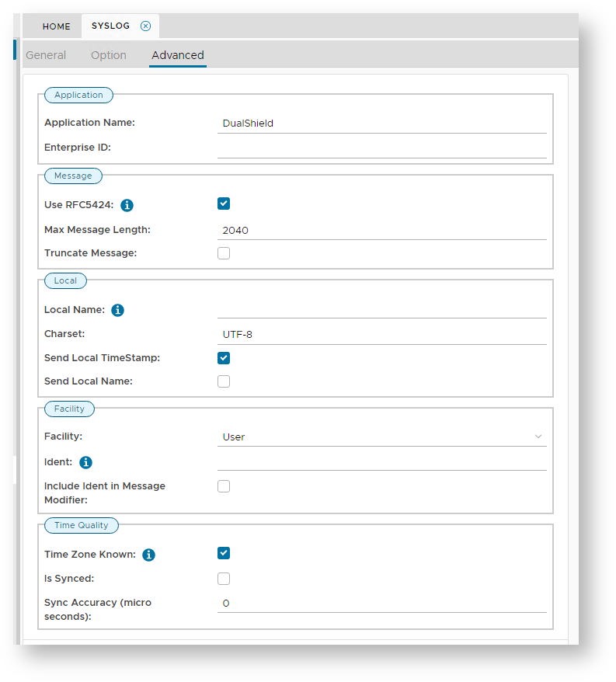Click the Sync Accuracy value field

pos(382,604)
